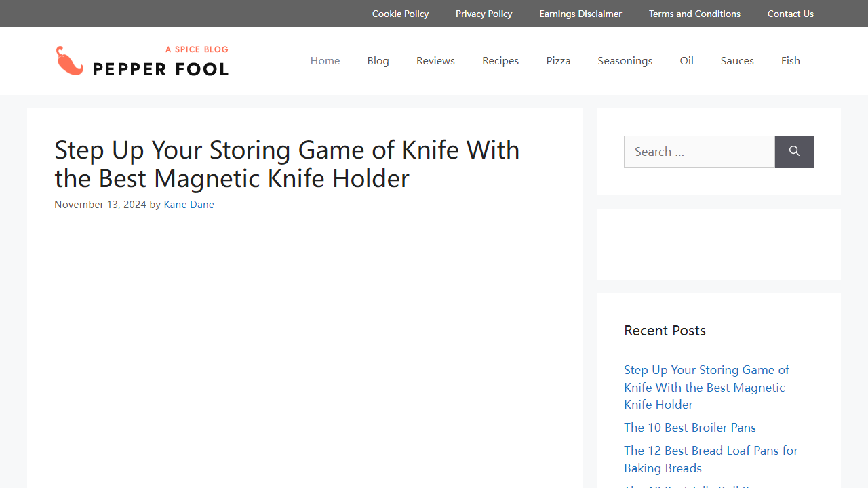868x488 pixels.
Task: Click the Pepper Fool chili logo
Action: [x=142, y=61]
